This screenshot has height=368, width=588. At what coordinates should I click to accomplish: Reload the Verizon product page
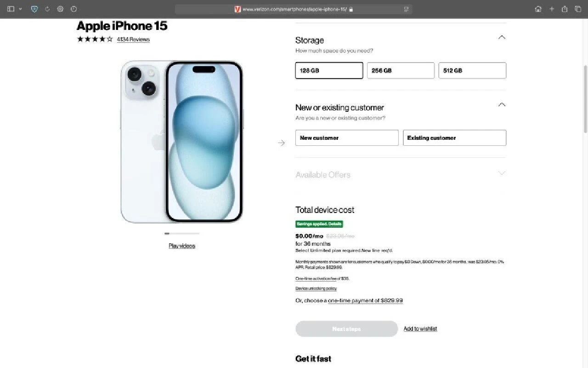pos(47,9)
